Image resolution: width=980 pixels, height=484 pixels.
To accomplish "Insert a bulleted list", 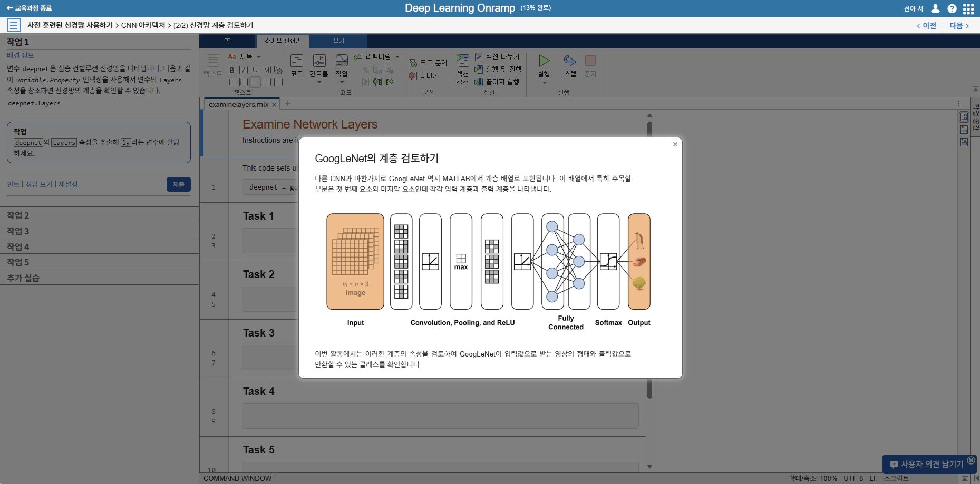I will point(232,82).
